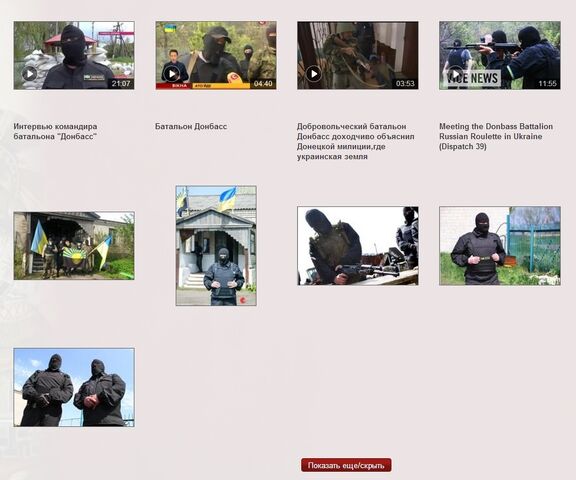Open photo of masked man near blue fence
This screenshot has width=576, height=480.
coord(500,245)
